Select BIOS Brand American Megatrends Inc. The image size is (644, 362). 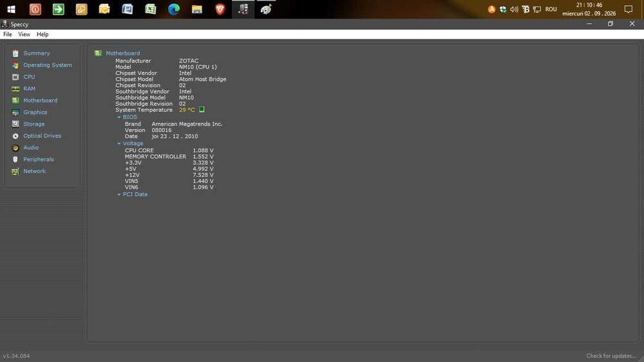(x=187, y=124)
